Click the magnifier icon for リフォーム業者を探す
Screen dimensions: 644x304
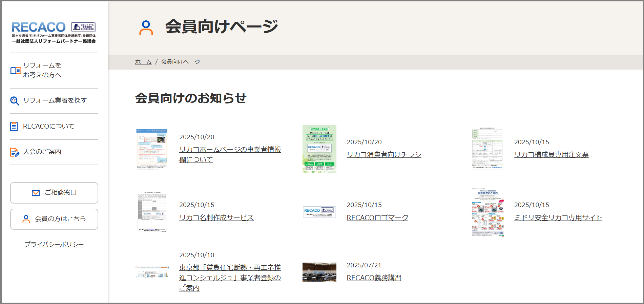pos(15,101)
